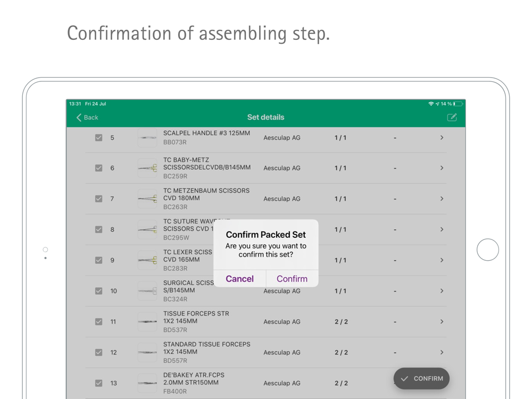
Task: Expand details chevron for BC283R row
Action: click(442, 260)
